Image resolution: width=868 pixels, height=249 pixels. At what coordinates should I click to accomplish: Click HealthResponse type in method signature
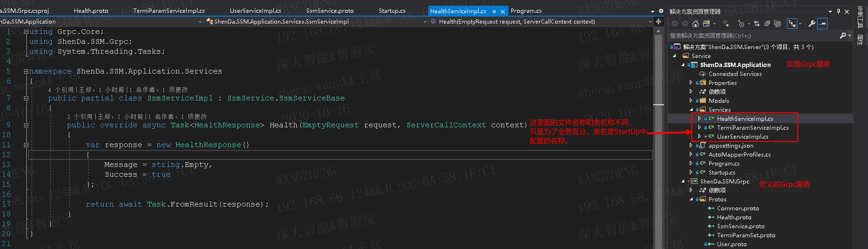tap(227, 125)
